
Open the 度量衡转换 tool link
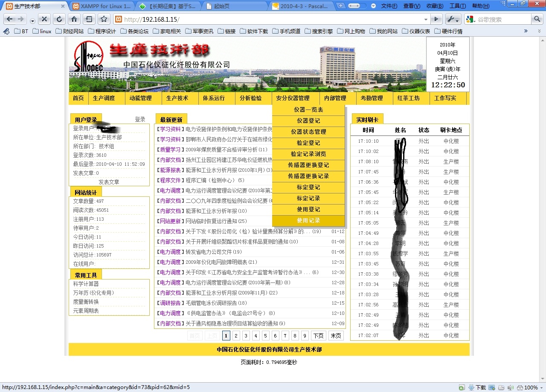[86, 302]
